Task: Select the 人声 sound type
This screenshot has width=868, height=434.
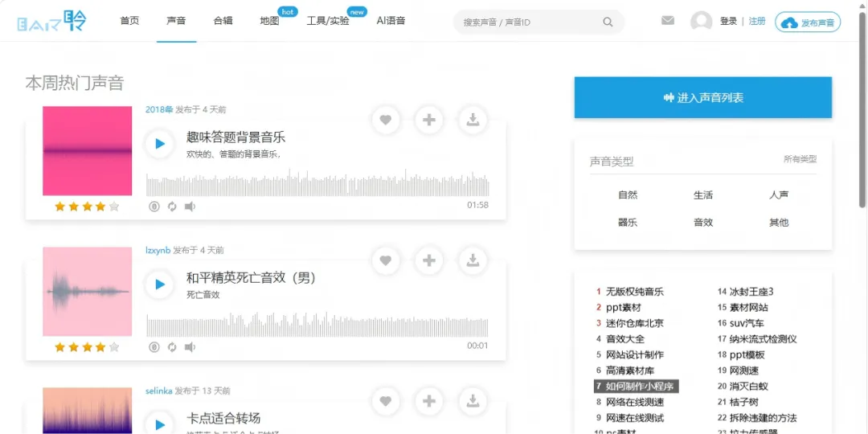Action: 779,194
